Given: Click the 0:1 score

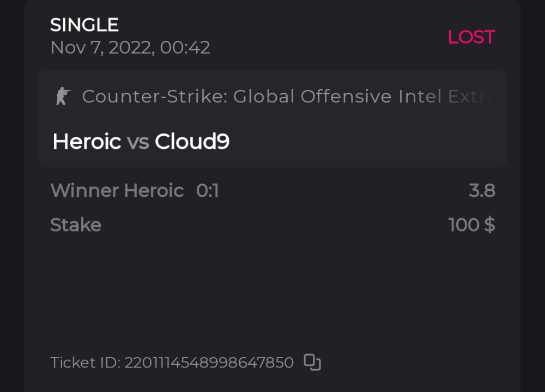Looking at the screenshot, I should coord(208,190).
